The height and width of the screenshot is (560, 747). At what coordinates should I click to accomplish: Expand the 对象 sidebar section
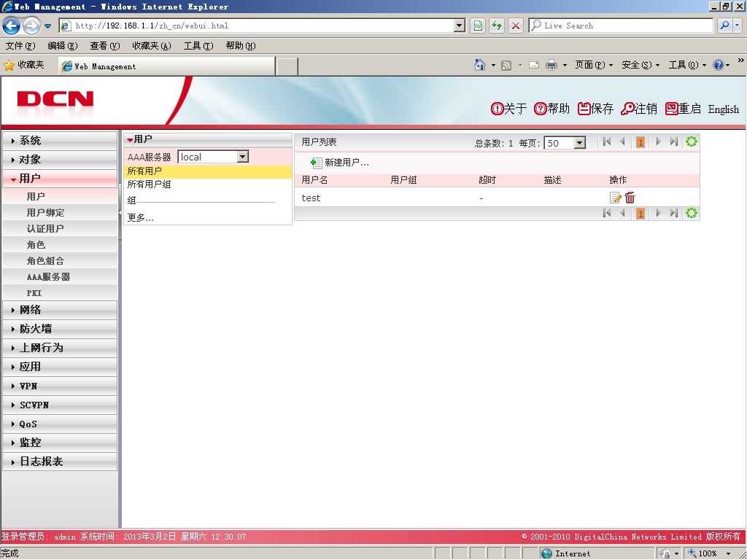coord(60,160)
